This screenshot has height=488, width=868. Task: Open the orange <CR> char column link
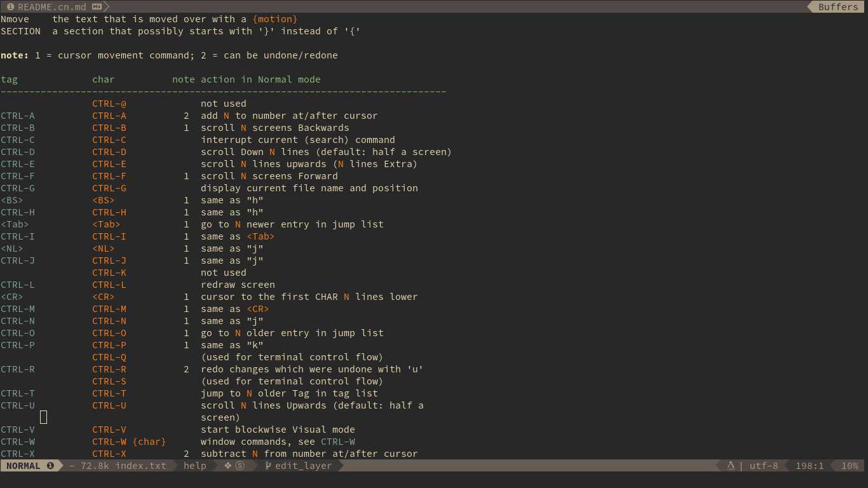[104, 297]
